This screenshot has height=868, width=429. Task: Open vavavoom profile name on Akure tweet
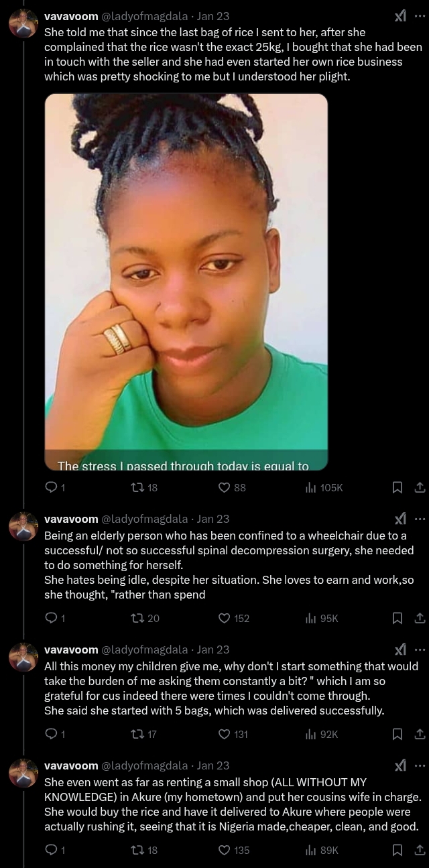point(71,765)
